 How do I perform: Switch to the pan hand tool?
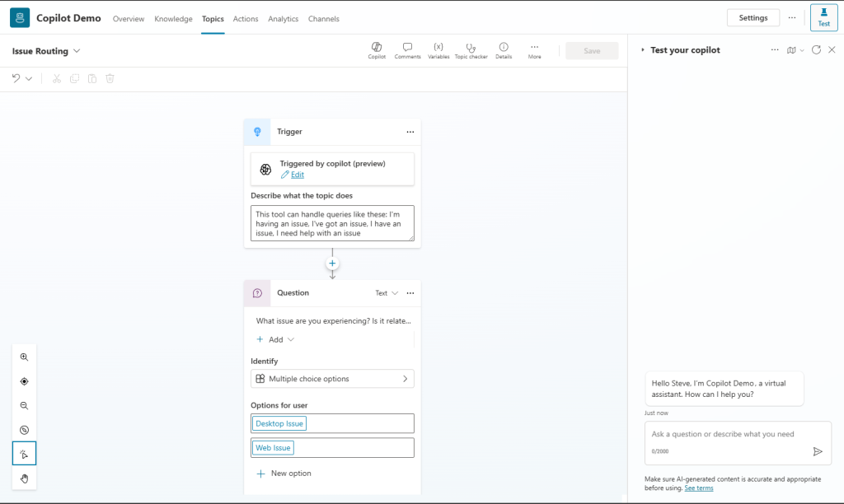click(x=24, y=478)
